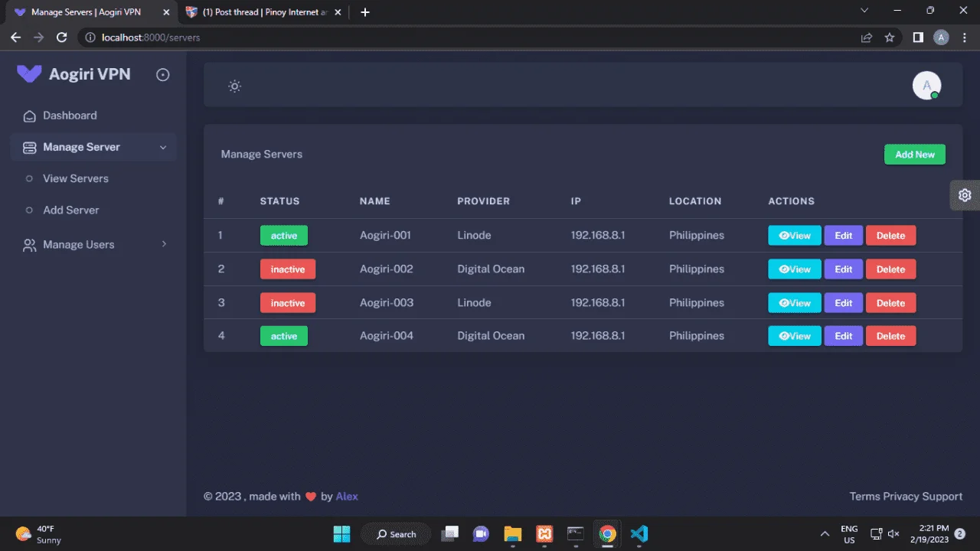980x551 pixels.
Task: Click the Alex footer link
Action: (347, 496)
